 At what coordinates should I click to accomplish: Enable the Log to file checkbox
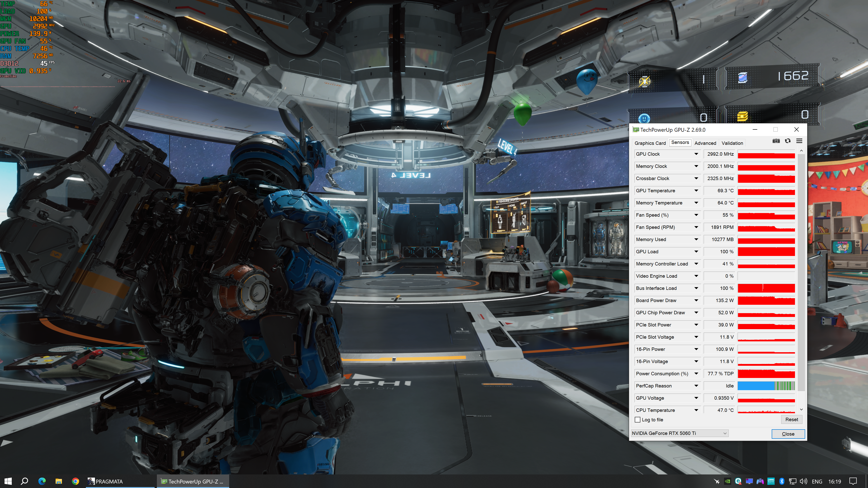[637, 420]
